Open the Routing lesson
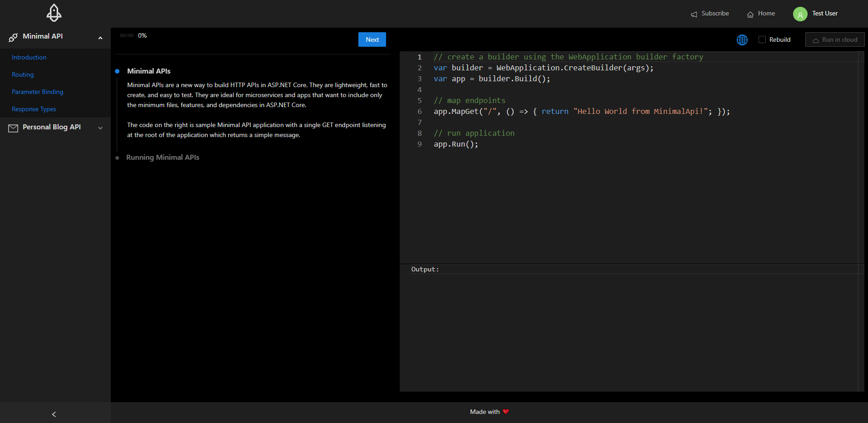 [23, 74]
